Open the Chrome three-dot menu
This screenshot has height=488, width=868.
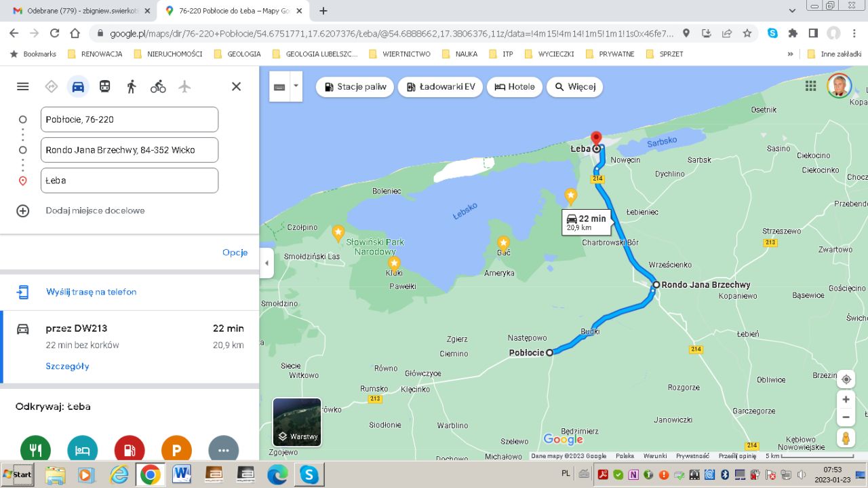pos(854,33)
